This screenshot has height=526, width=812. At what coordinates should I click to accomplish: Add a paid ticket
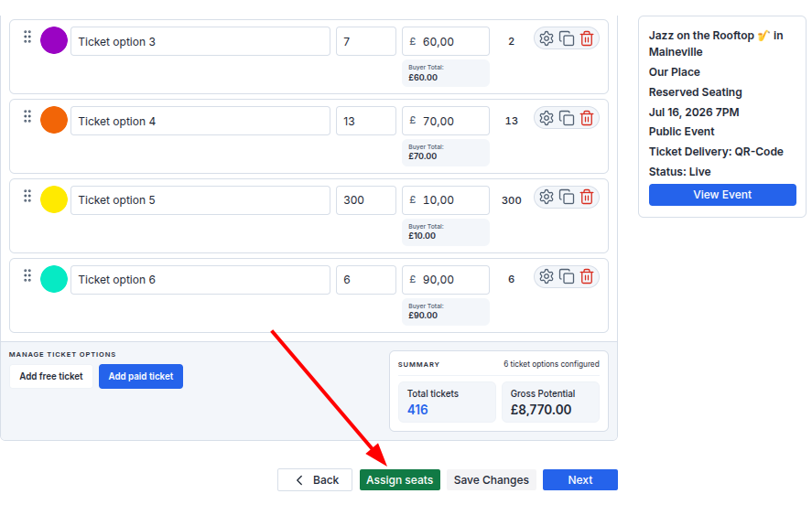(141, 376)
